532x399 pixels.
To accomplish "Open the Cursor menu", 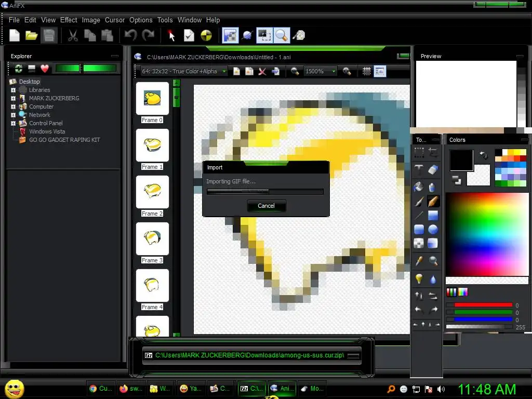I will point(115,20).
